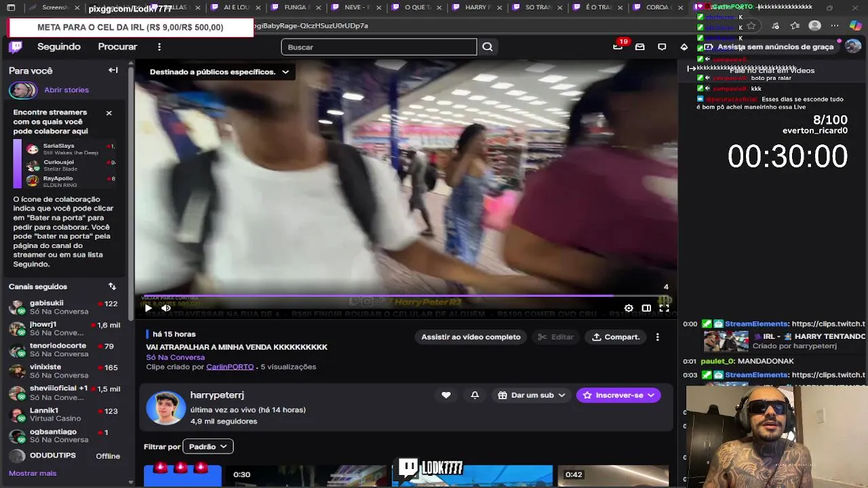Viewport: 868px width, 488px height.
Task: Open the user avatar menu
Action: coord(853,47)
